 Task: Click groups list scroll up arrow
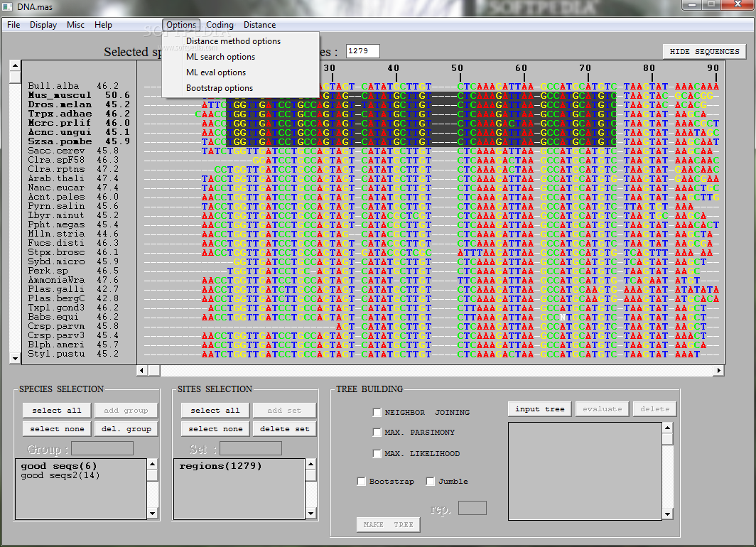pyautogui.click(x=152, y=464)
